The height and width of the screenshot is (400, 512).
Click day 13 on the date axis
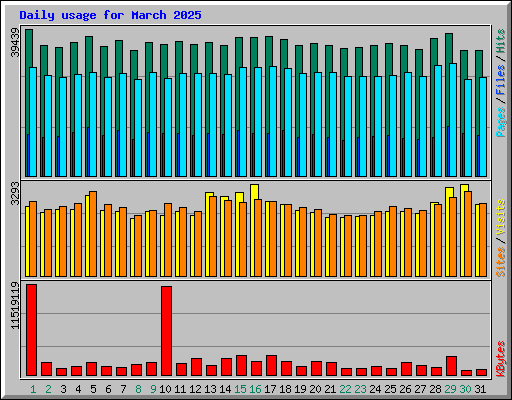tap(210, 389)
